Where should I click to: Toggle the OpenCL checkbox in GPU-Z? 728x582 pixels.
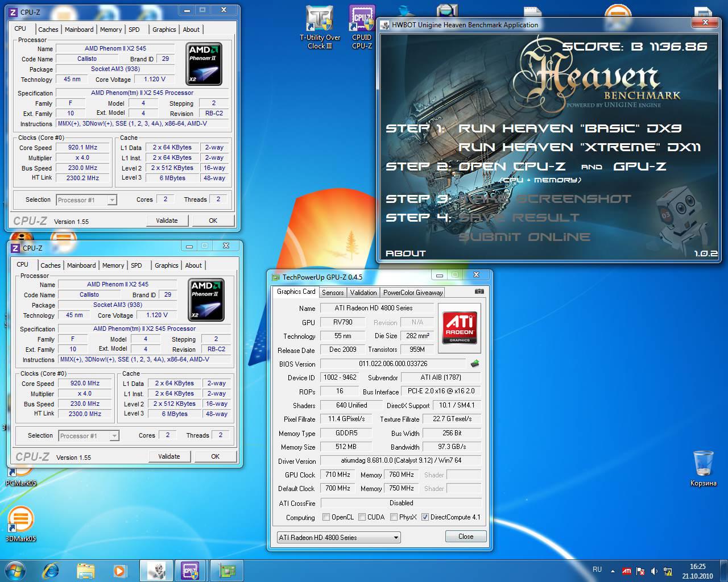(326, 517)
